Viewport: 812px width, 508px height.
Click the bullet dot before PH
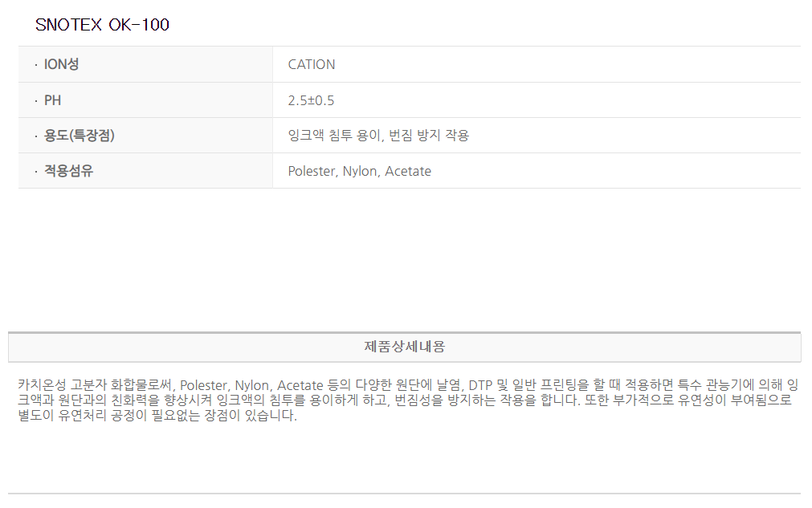tap(35, 101)
